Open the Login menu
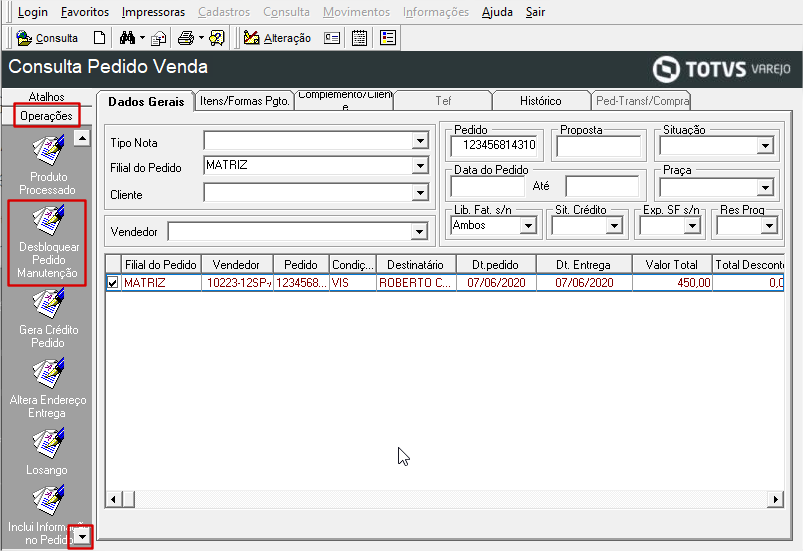 32,12
